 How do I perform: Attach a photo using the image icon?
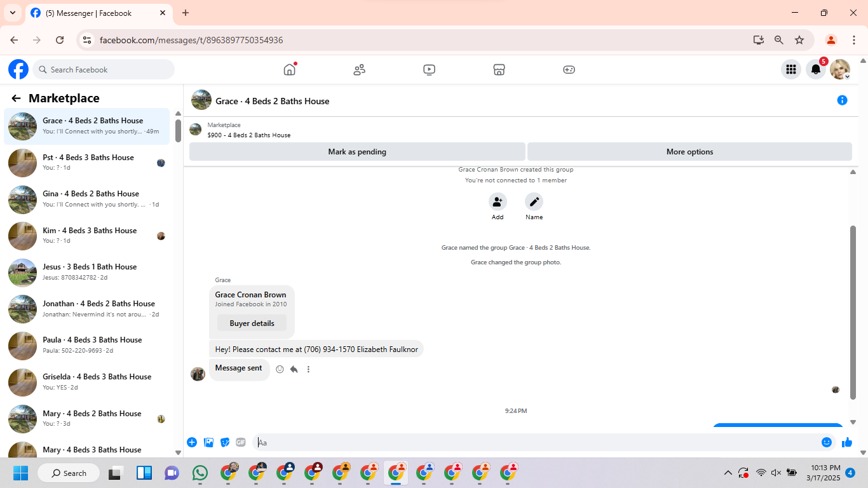pyautogui.click(x=208, y=442)
